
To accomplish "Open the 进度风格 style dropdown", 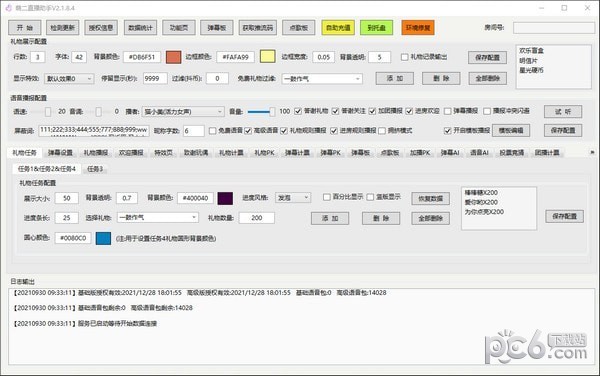I will (x=293, y=198).
